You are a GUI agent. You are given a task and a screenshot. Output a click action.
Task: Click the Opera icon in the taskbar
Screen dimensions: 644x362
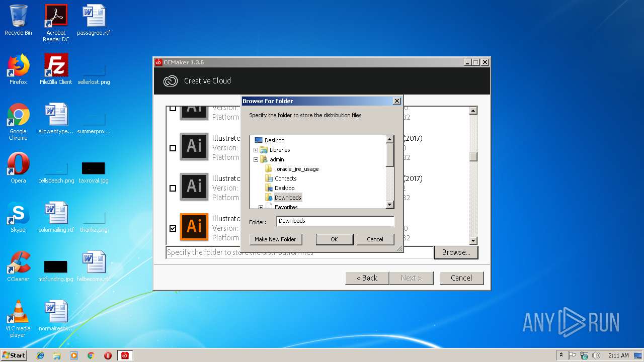pos(108,355)
